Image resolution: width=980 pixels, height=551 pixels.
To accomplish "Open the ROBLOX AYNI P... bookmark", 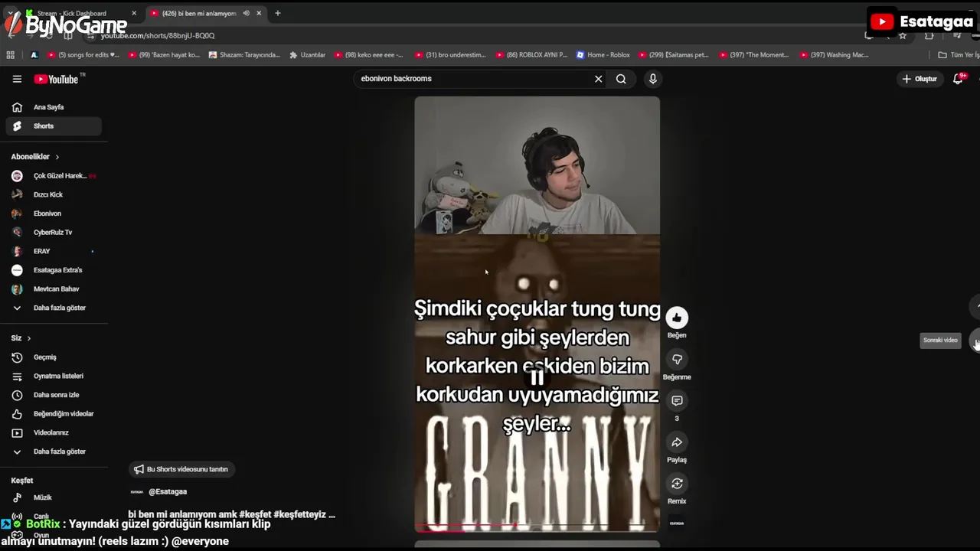I will 531,55.
